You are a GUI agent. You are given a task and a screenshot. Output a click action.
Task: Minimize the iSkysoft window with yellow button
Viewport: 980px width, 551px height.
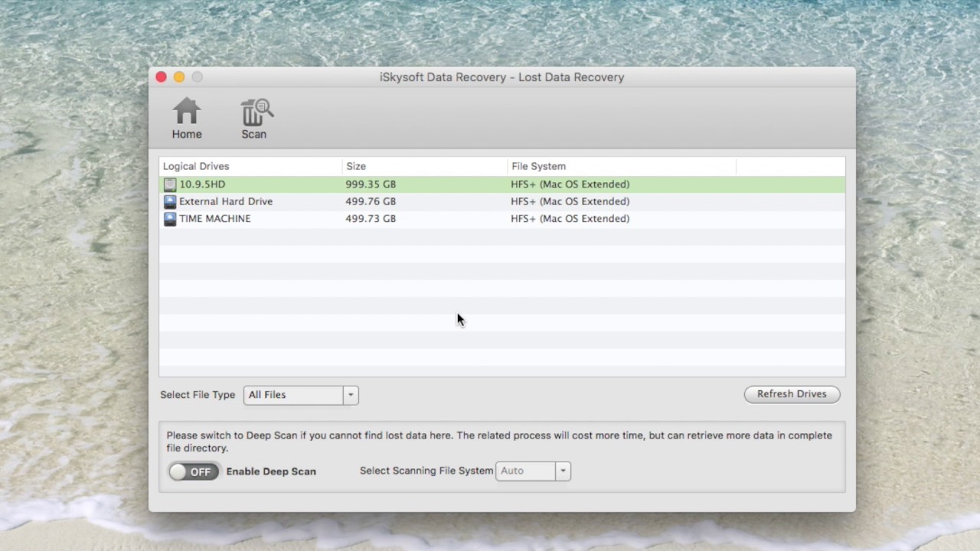click(x=179, y=77)
